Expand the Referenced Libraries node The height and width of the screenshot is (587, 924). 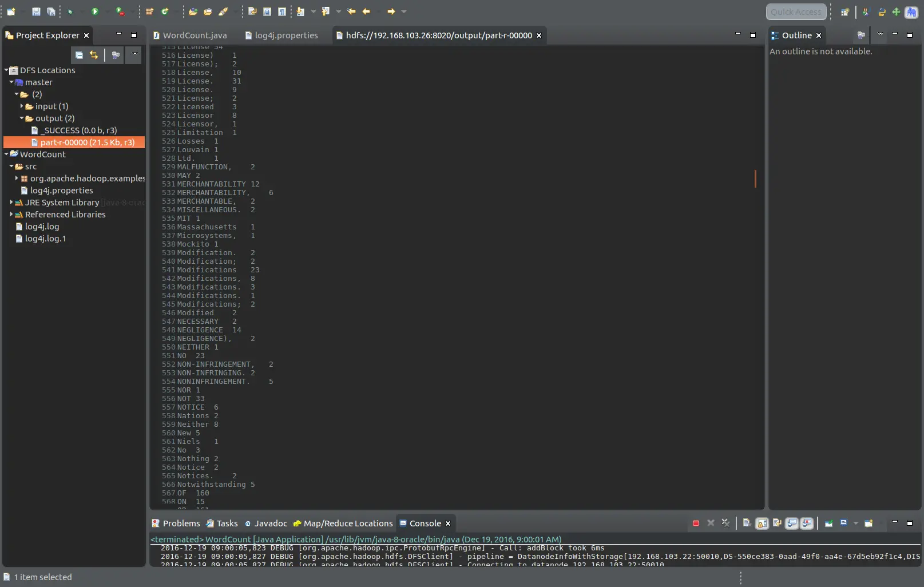[11, 214]
